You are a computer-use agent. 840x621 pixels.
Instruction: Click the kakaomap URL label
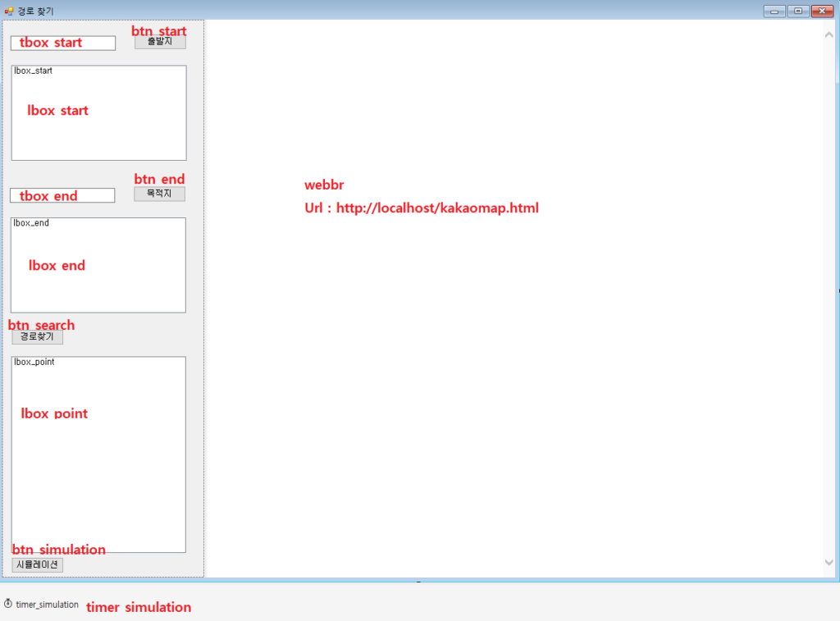(421, 208)
